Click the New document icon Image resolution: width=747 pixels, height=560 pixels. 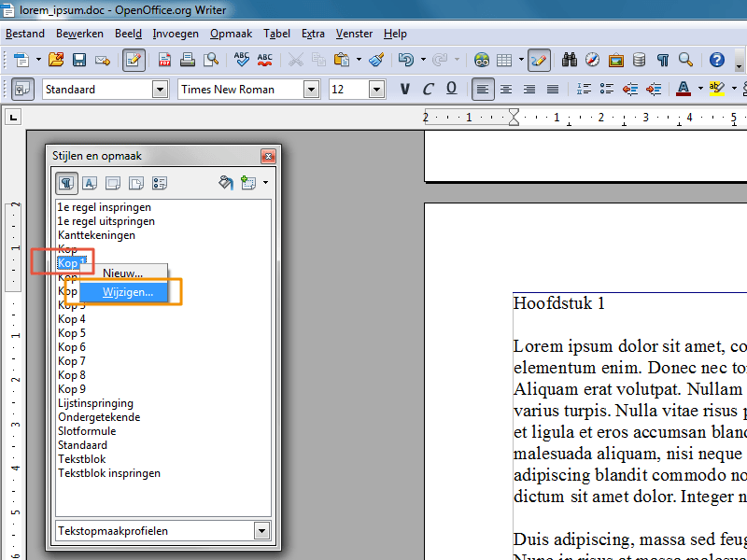point(21,60)
